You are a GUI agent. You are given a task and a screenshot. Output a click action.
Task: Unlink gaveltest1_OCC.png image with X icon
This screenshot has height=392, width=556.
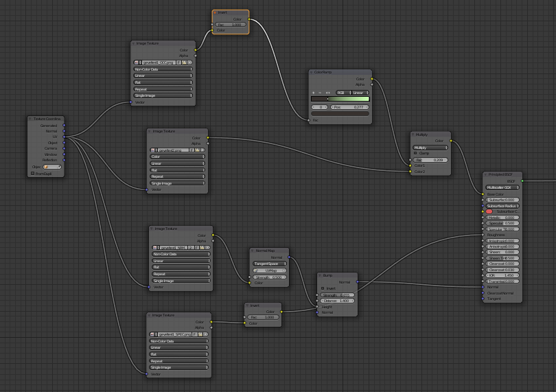tap(189, 62)
